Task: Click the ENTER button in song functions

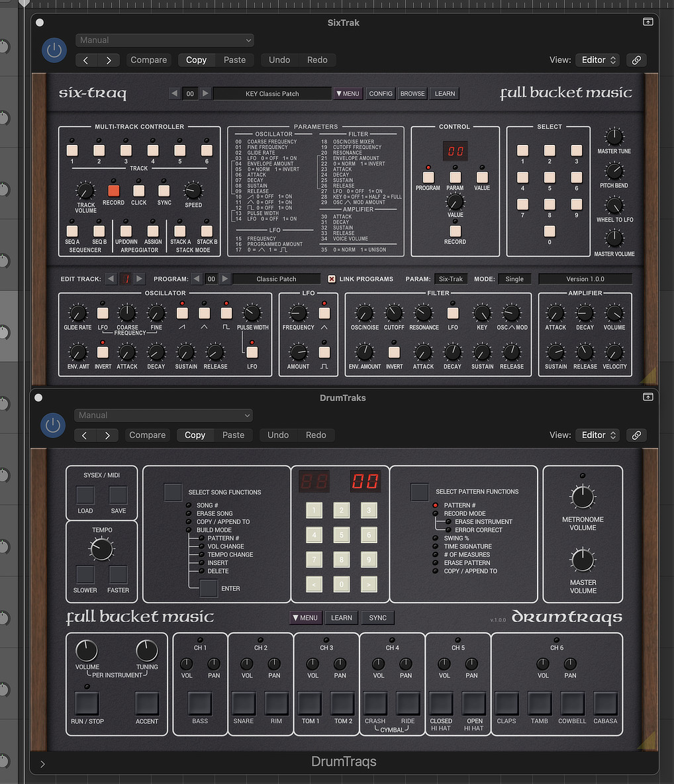Action: click(208, 589)
